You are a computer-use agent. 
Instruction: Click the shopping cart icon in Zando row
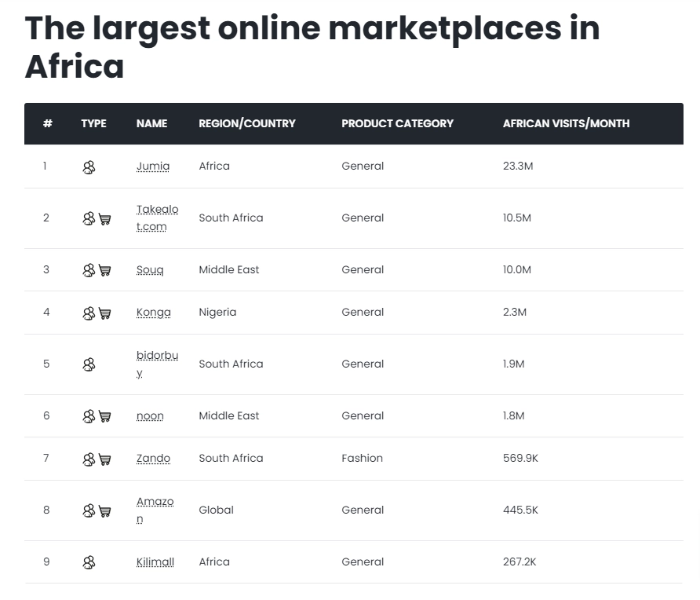(x=104, y=459)
